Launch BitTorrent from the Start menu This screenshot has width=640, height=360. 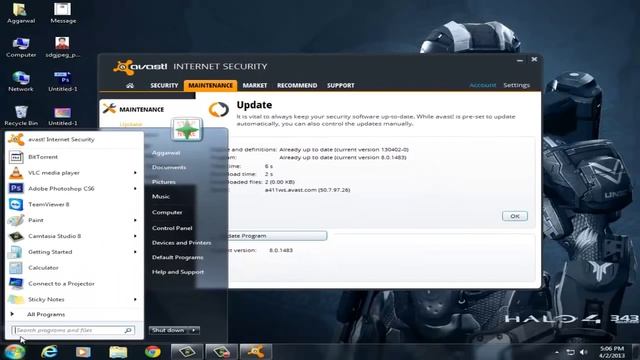74,157
